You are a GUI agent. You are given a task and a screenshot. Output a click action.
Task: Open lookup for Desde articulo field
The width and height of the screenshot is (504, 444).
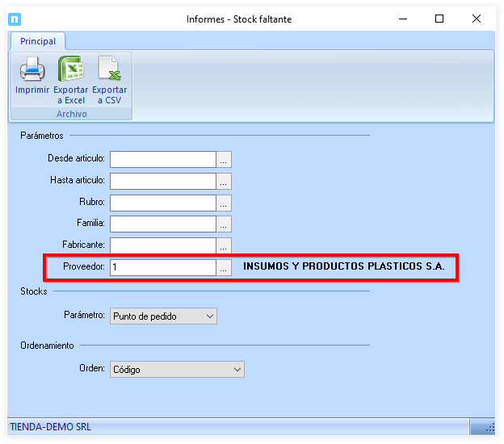225,159
